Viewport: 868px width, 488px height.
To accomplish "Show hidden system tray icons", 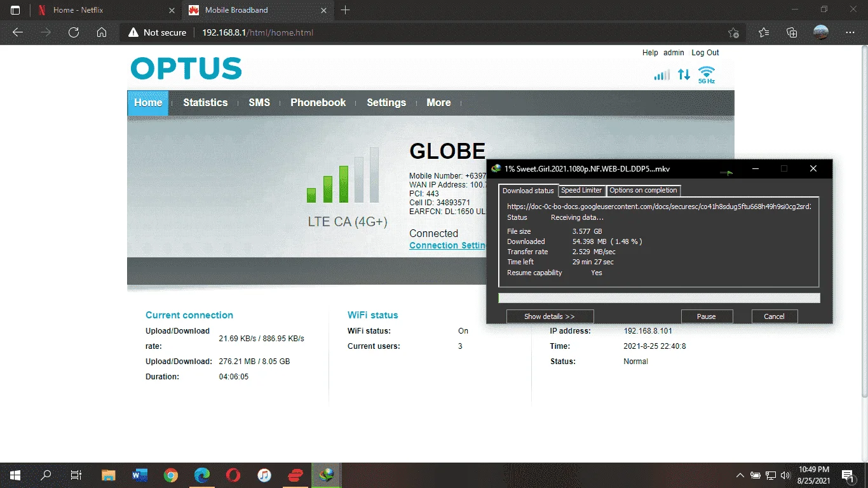I will (x=740, y=475).
